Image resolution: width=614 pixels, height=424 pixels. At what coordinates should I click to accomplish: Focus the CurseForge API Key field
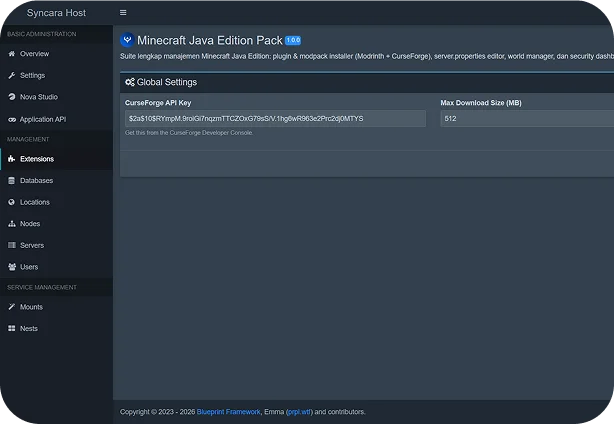pos(275,119)
